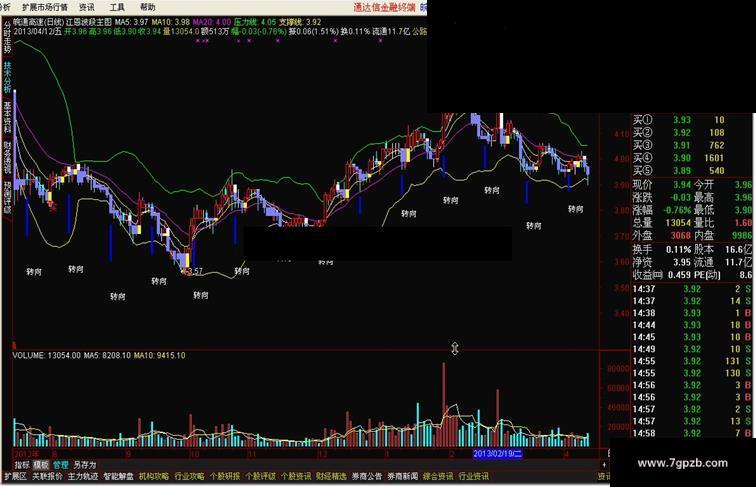Open the 资讯 menu

pyautogui.click(x=87, y=7)
